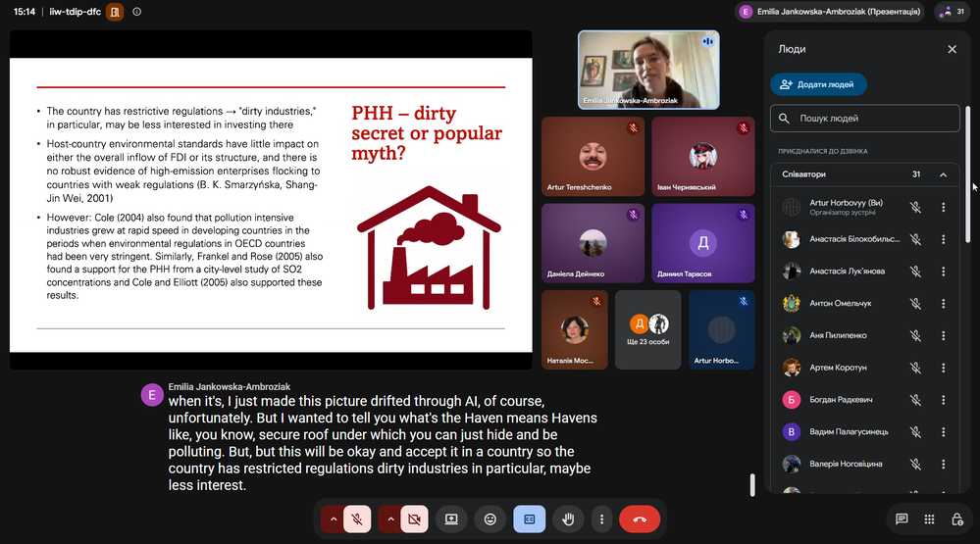Collapse the Співавтори section chevron
Viewport: 980px width, 544px height.
pyautogui.click(x=943, y=174)
